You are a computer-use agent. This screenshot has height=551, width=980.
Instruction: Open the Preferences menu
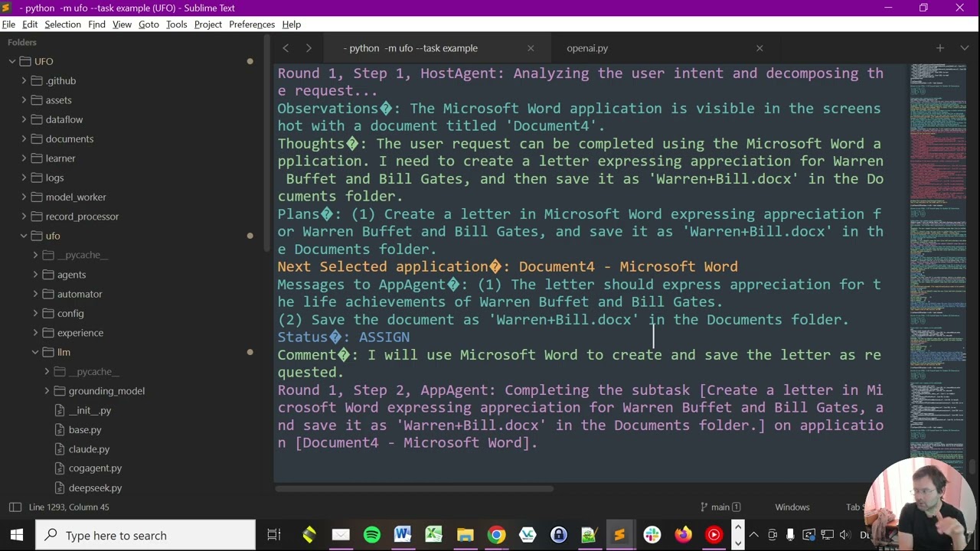(x=252, y=24)
